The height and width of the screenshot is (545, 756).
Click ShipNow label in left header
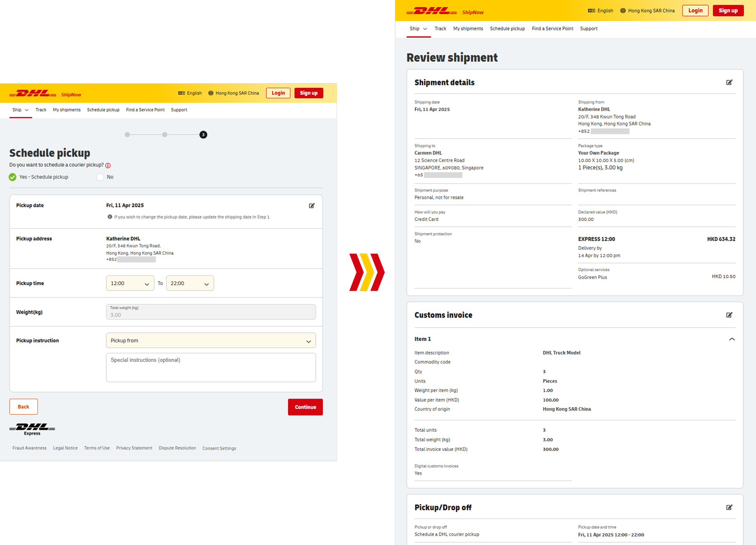[x=71, y=95]
